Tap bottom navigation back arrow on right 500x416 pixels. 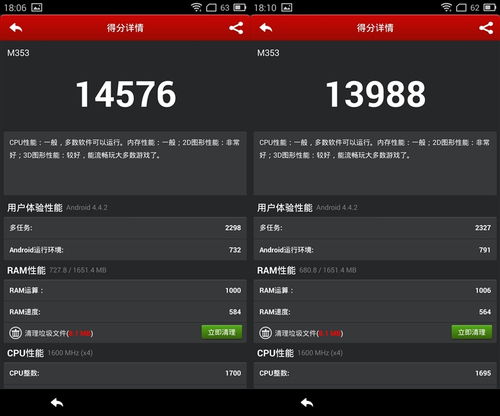(307, 403)
